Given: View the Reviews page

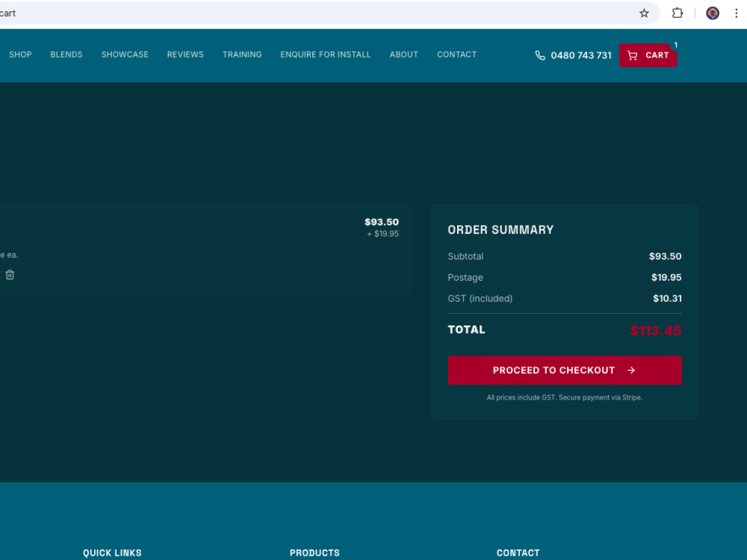Looking at the screenshot, I should (185, 55).
